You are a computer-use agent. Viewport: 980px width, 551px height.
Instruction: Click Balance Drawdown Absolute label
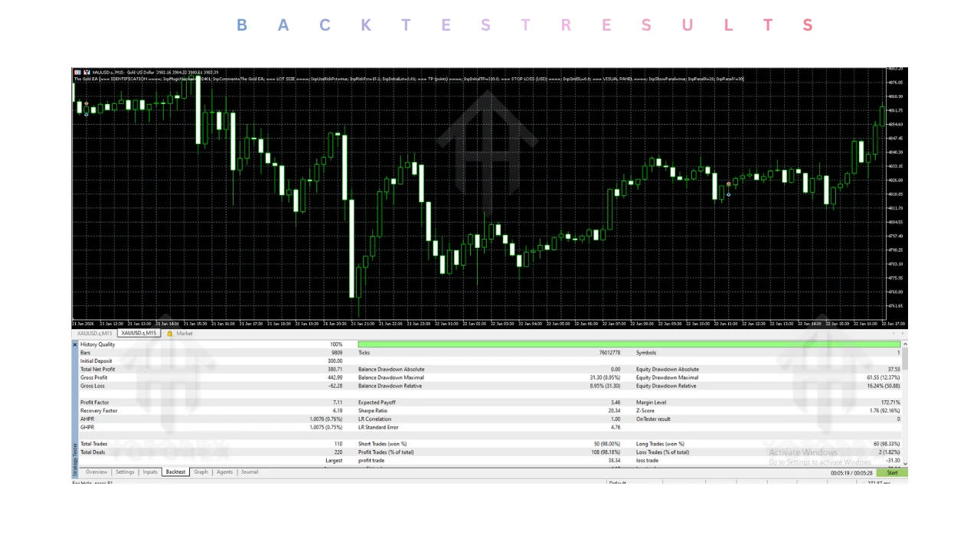pyautogui.click(x=391, y=370)
